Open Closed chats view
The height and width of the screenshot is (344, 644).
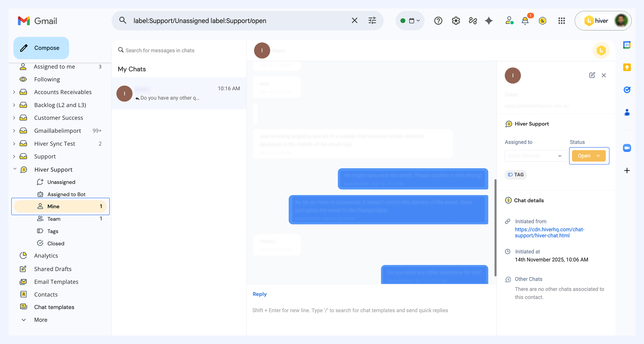[x=56, y=243]
